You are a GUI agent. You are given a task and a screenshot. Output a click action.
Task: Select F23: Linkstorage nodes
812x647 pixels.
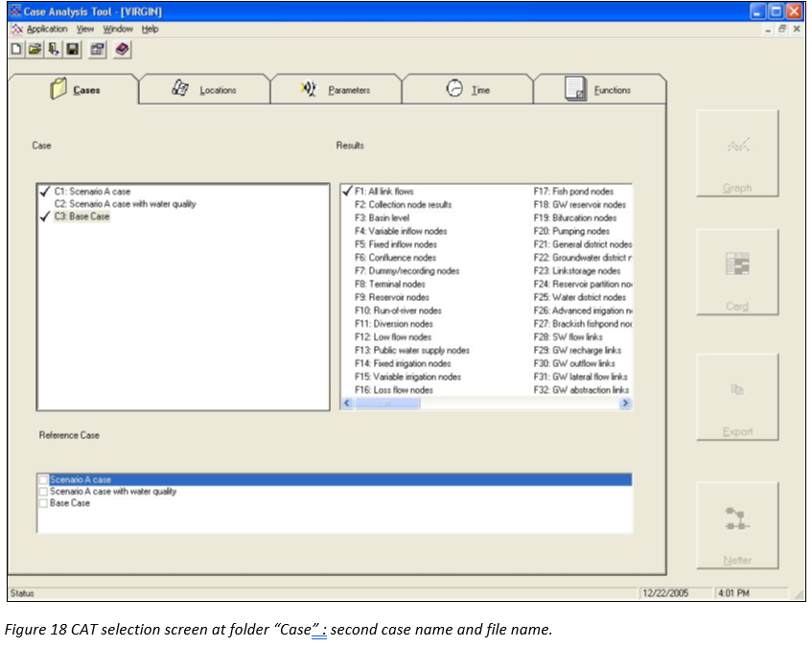[577, 270]
